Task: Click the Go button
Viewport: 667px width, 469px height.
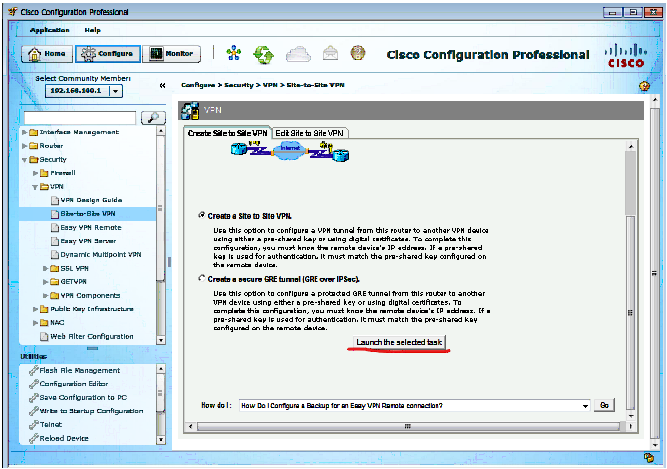Action: pos(604,406)
